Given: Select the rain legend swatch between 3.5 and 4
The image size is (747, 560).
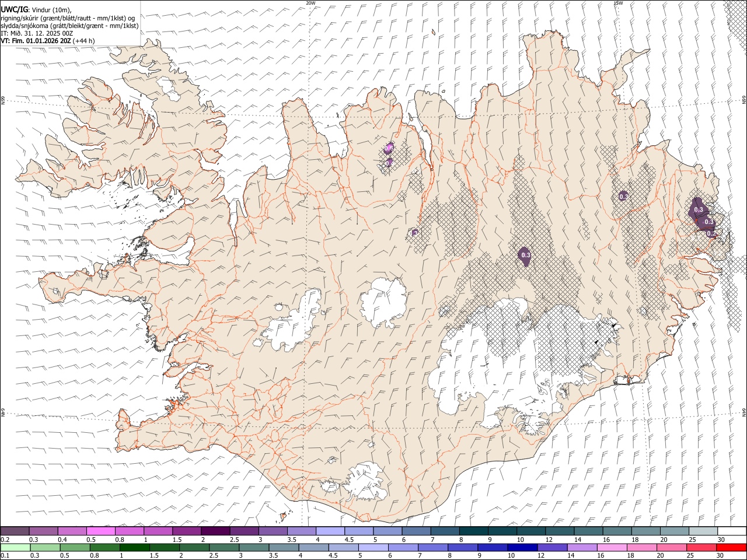Looking at the screenshot, I should coord(284,547).
